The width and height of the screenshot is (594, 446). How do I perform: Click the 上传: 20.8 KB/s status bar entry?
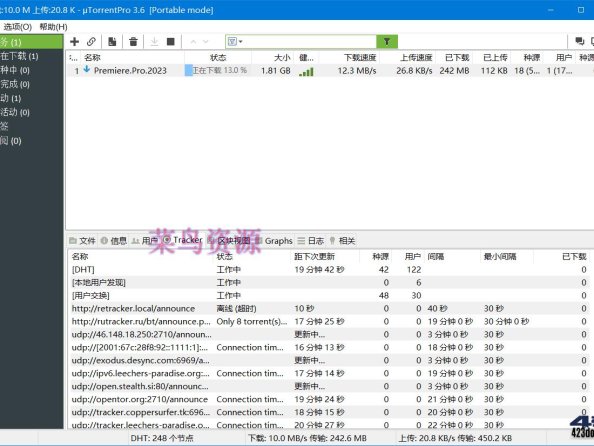(455, 438)
